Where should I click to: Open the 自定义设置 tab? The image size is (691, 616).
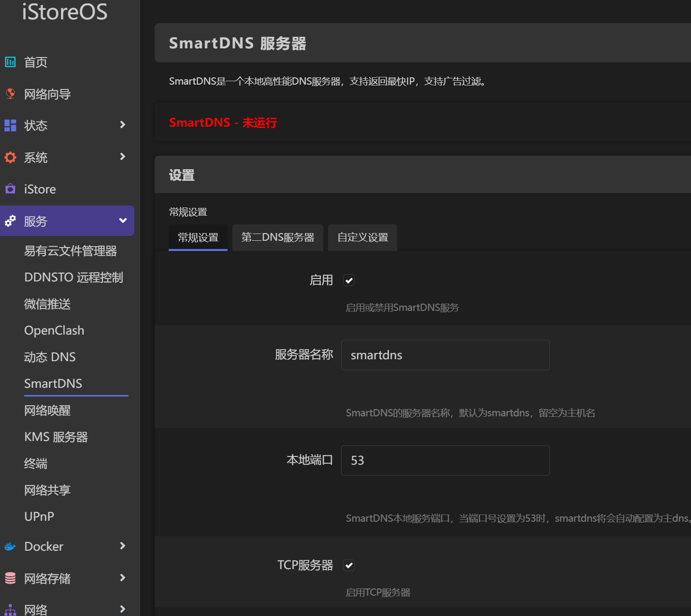[x=362, y=237]
